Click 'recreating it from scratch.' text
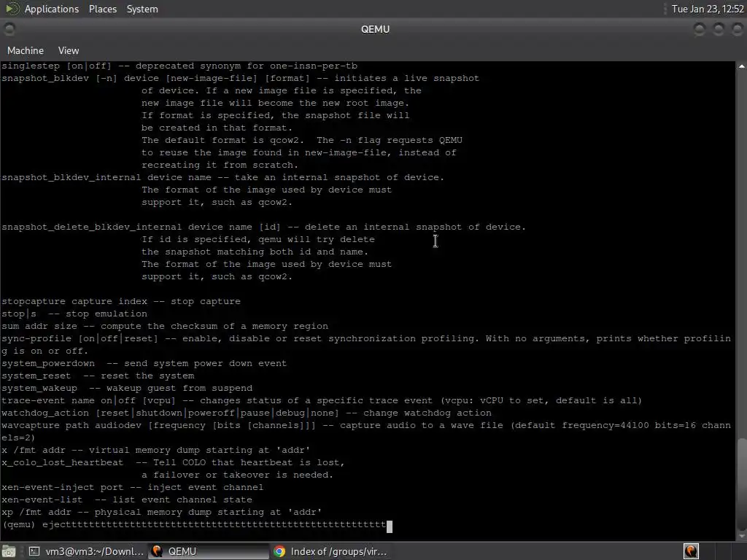Screen dimensions: 747x560 220,165
